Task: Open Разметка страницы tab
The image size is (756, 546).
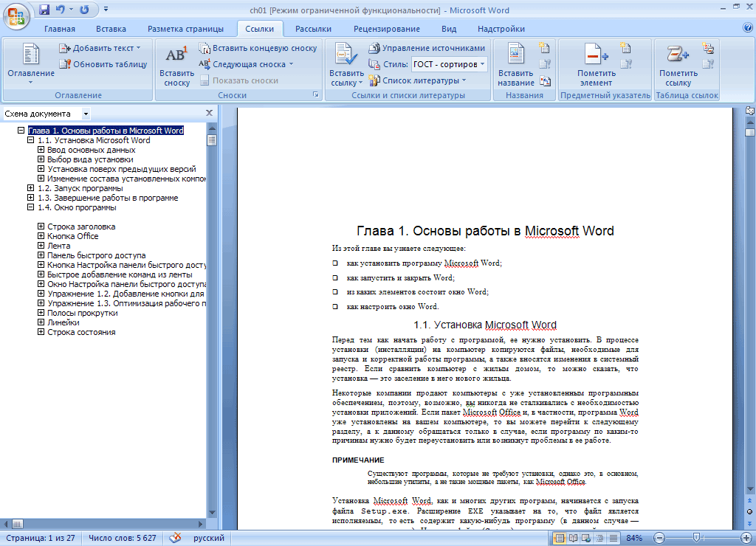Action: click(185, 29)
